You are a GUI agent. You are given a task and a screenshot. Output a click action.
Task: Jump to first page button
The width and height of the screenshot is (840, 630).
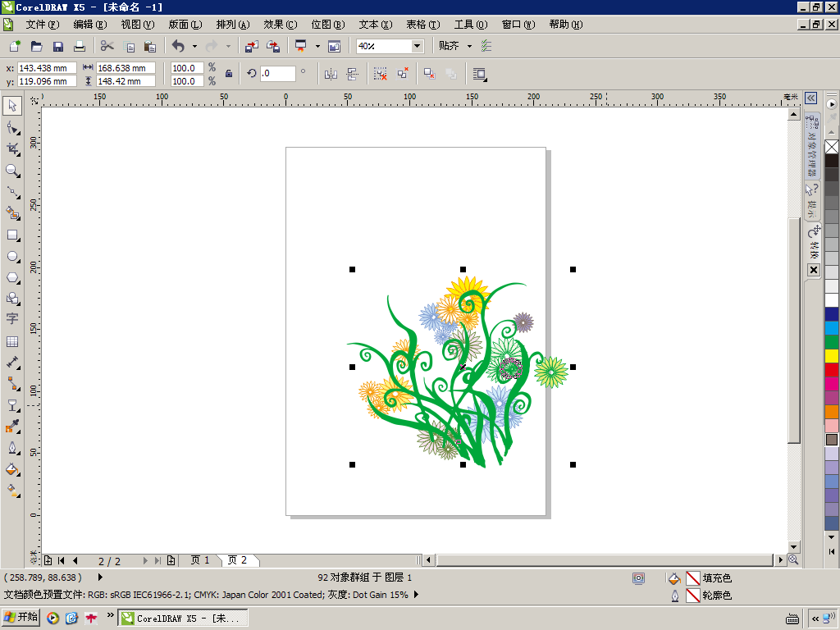pos(61,561)
